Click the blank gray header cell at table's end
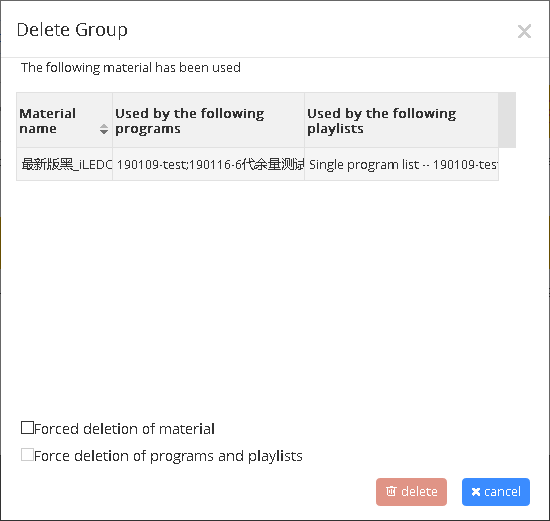The image size is (550, 521). [x=507, y=120]
